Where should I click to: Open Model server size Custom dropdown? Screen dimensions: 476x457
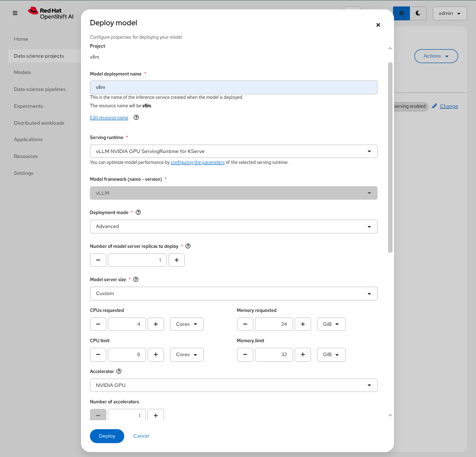[x=234, y=294]
